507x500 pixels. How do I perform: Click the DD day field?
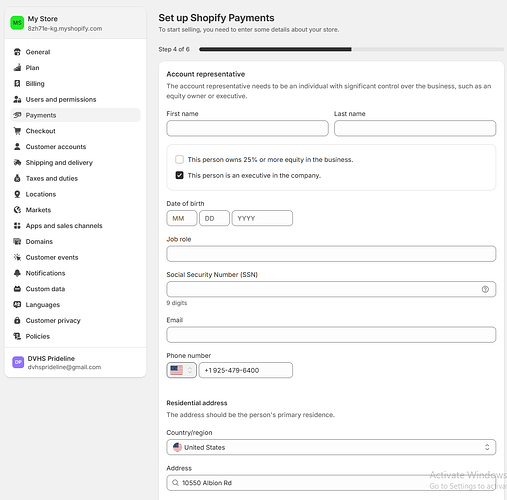(x=214, y=218)
